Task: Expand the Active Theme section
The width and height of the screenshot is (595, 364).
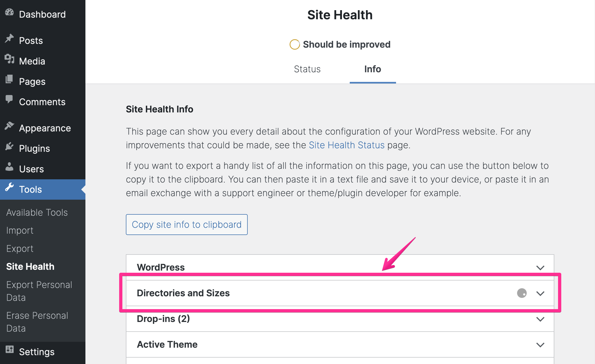Action: [x=540, y=345]
